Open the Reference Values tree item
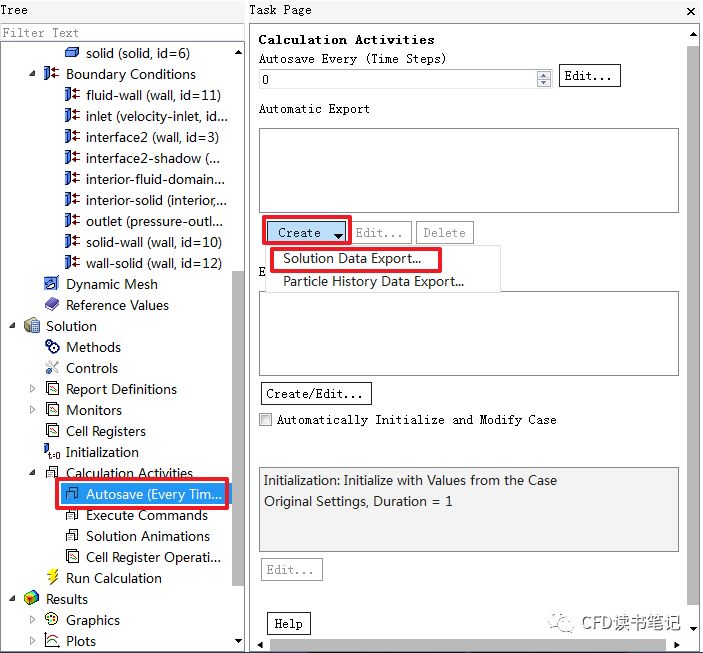The image size is (703, 653). click(x=117, y=305)
